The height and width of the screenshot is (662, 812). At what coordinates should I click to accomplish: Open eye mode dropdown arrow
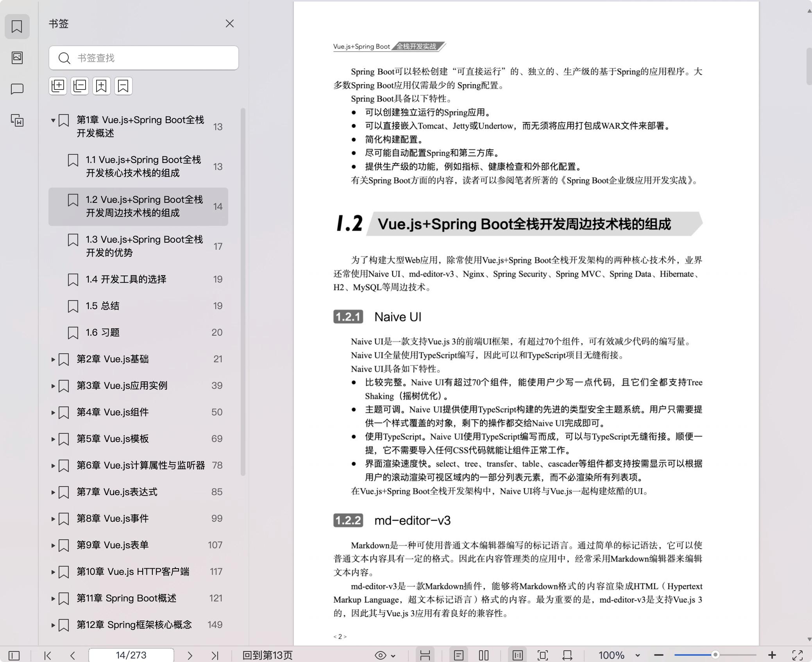pyautogui.click(x=393, y=656)
